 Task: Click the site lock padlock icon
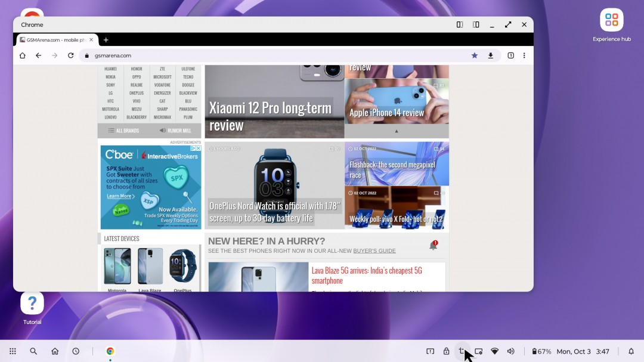86,55
